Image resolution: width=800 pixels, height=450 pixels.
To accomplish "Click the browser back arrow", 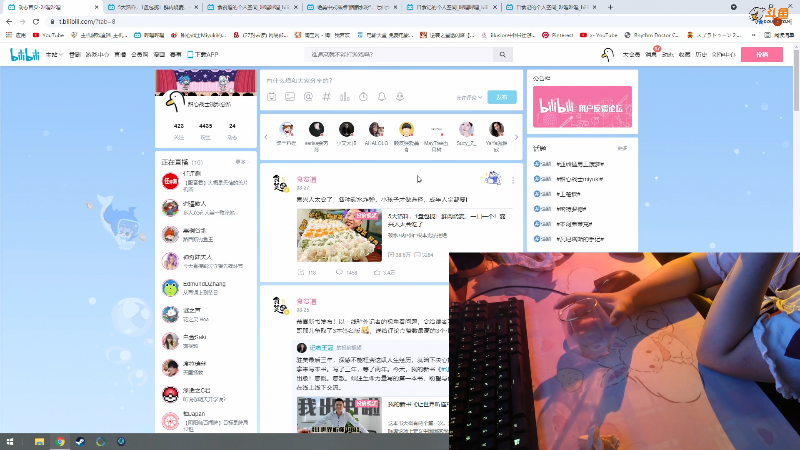I will coord(9,21).
